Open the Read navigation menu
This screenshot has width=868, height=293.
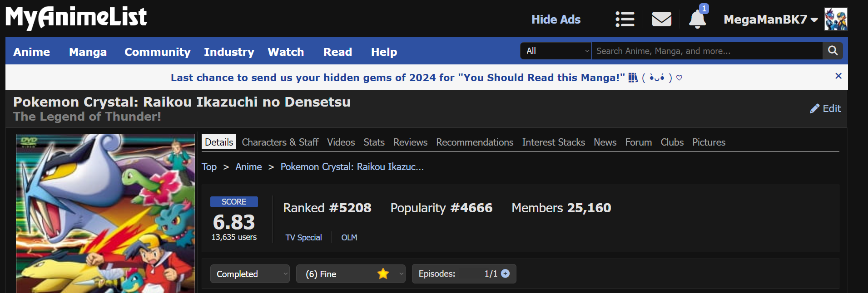point(337,52)
